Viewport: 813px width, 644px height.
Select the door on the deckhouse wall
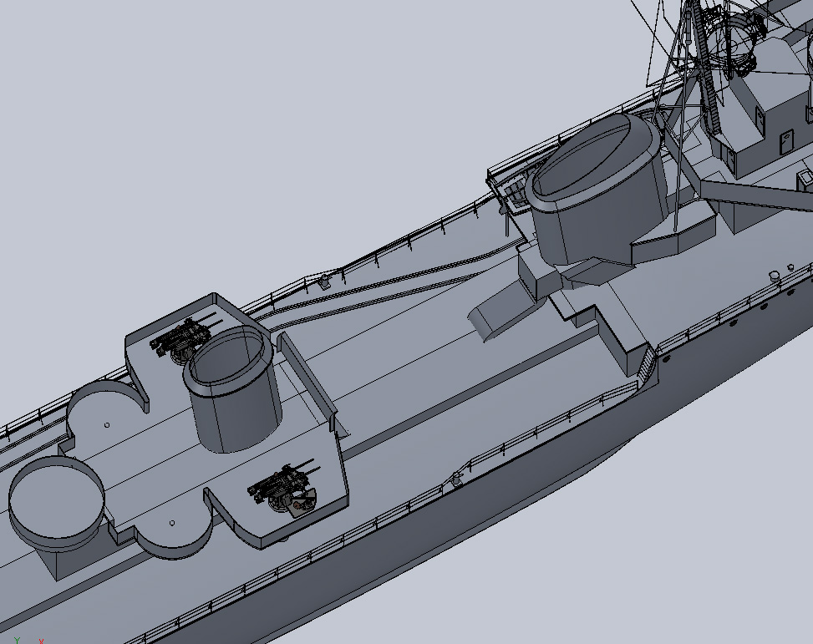(x=785, y=141)
